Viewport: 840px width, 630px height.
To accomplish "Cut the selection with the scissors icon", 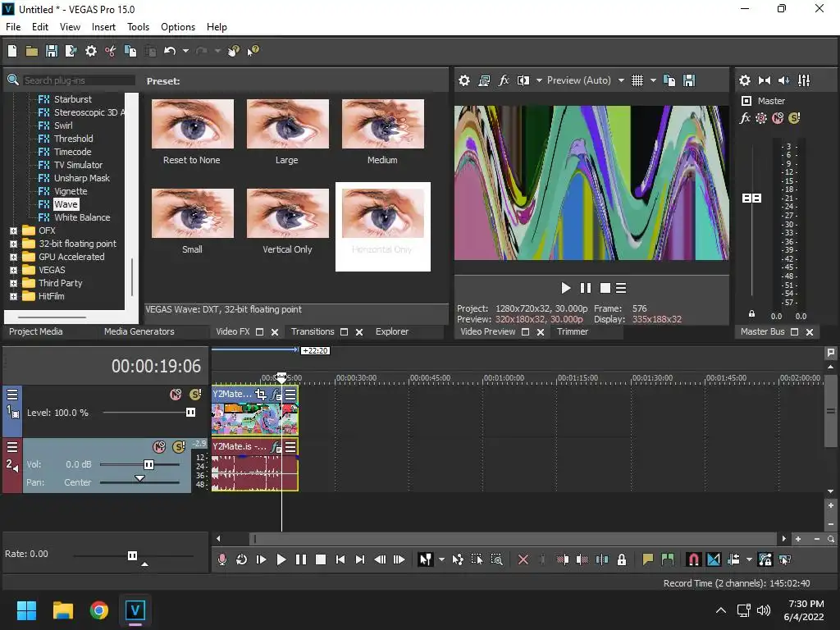I will coord(111,51).
